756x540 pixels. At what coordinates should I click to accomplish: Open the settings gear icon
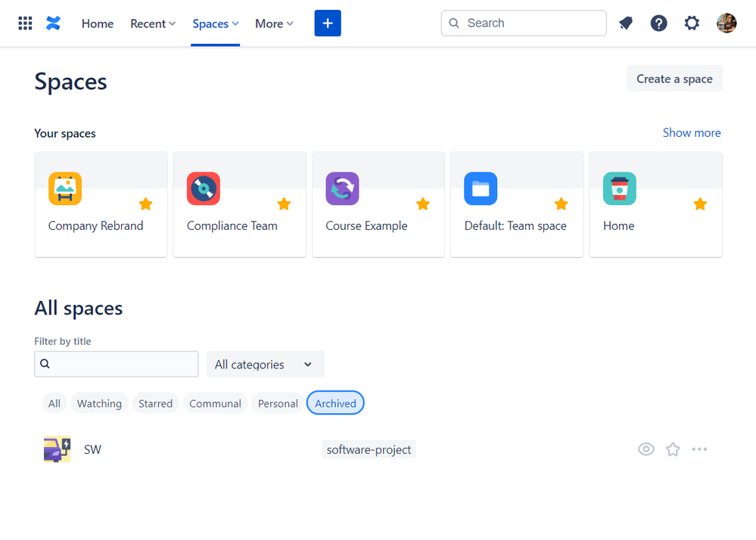pos(692,23)
